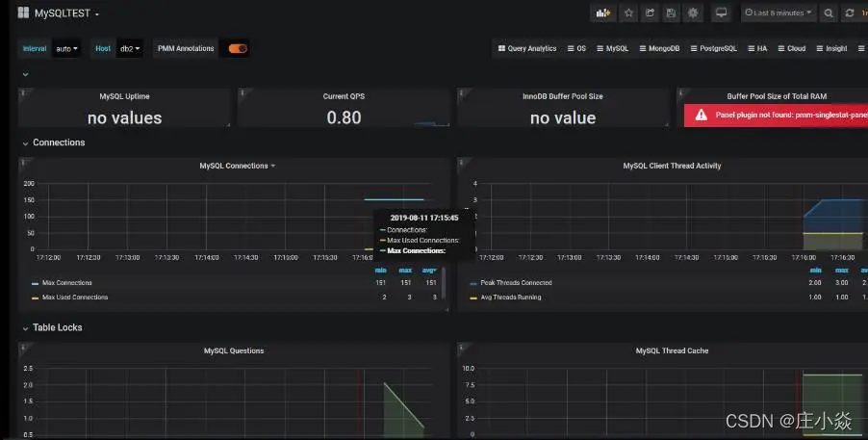
Task: Open the MySQLTEST dashboard picker dropdown
Action: point(66,13)
